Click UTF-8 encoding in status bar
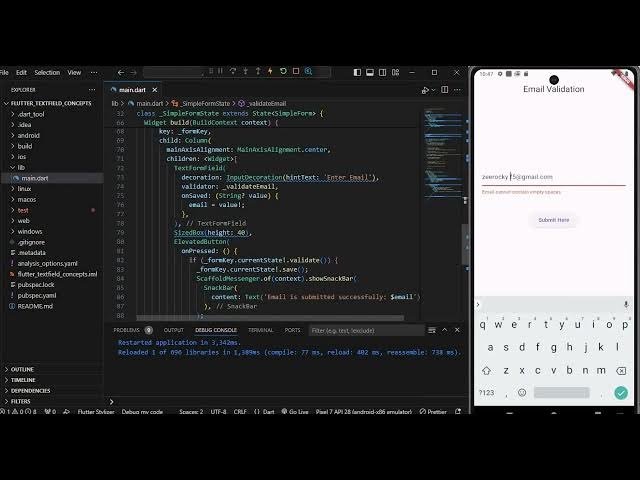Viewport: 640px width, 480px height. point(218,411)
